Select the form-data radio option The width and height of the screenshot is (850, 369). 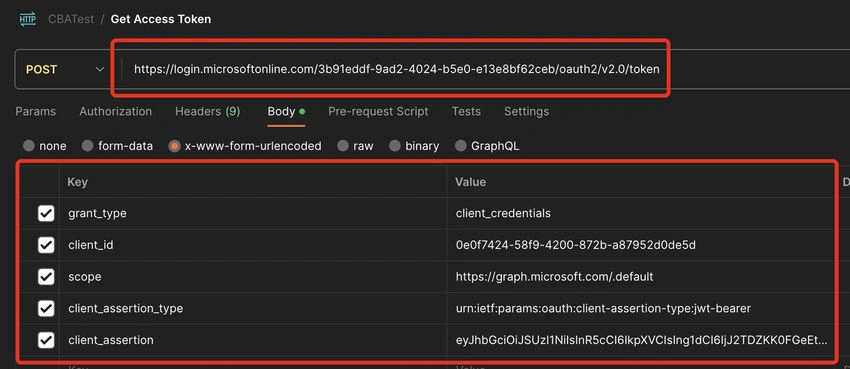click(x=87, y=146)
